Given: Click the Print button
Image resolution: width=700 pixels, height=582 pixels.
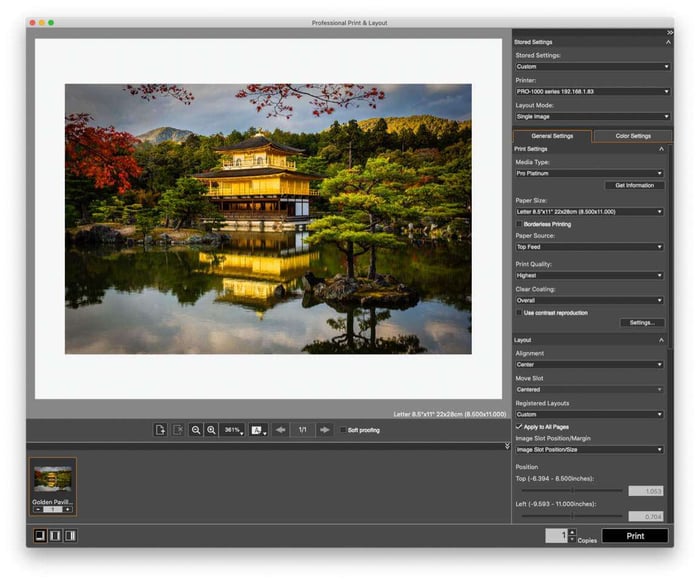Looking at the screenshot, I should pyautogui.click(x=635, y=536).
